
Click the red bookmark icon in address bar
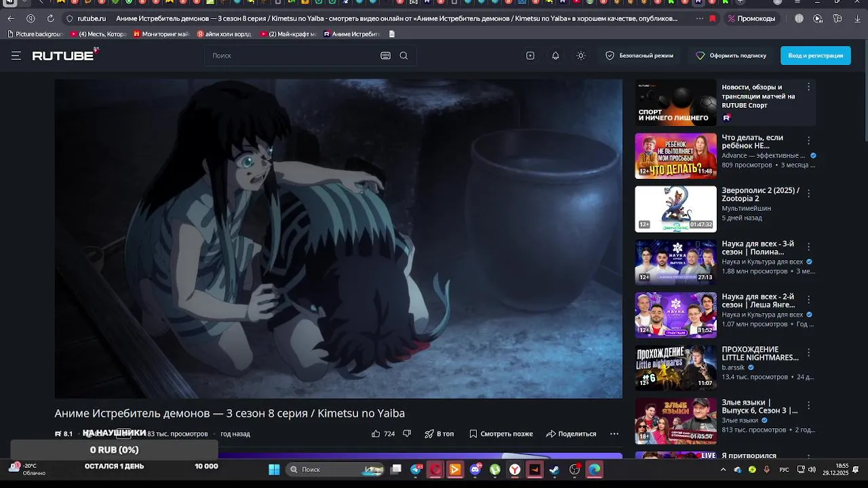click(x=712, y=18)
